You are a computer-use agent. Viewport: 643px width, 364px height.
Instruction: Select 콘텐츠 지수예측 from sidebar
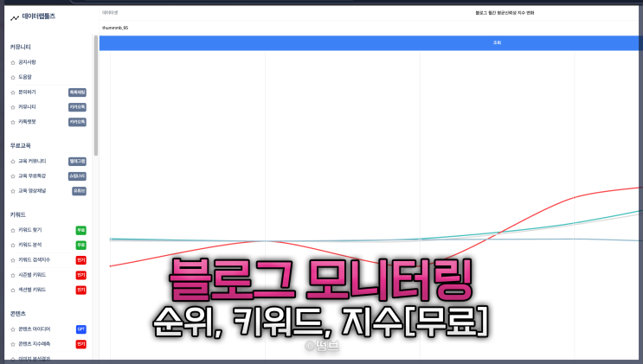tap(35, 344)
